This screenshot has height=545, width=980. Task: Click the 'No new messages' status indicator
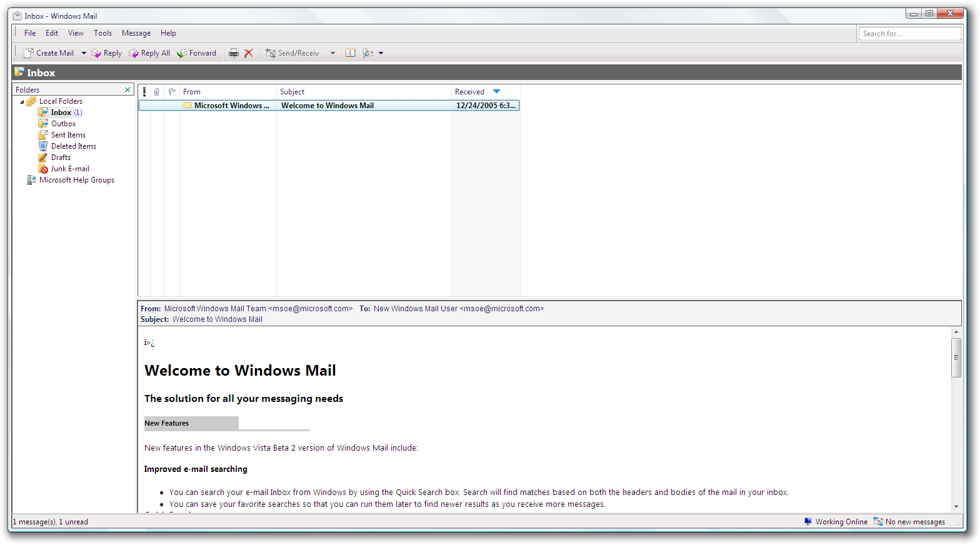[x=909, y=522]
